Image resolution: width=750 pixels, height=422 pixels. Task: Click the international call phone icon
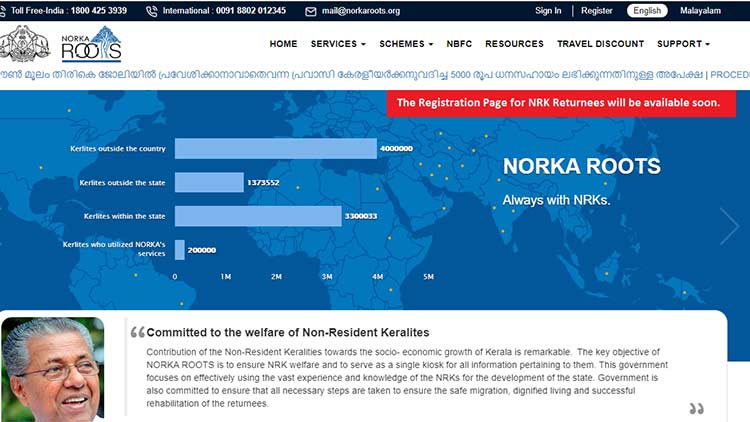(x=151, y=11)
